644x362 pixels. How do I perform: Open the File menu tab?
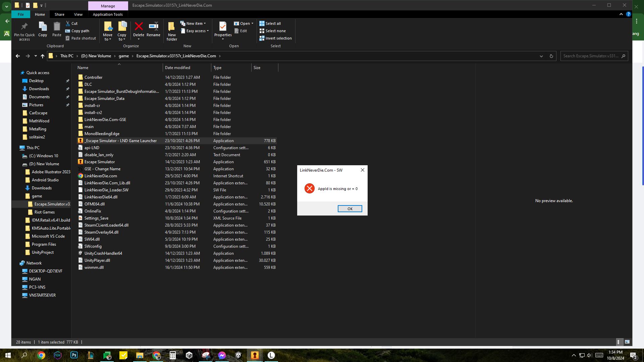20,14
